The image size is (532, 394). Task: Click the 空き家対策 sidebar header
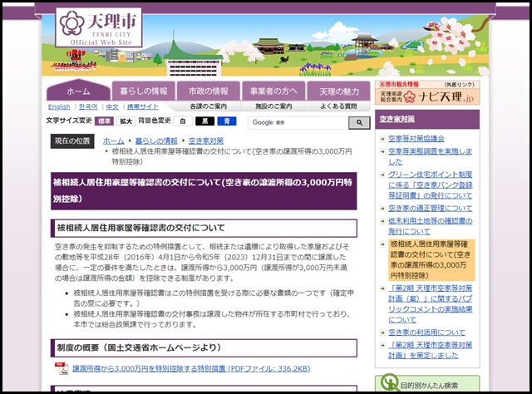point(427,119)
